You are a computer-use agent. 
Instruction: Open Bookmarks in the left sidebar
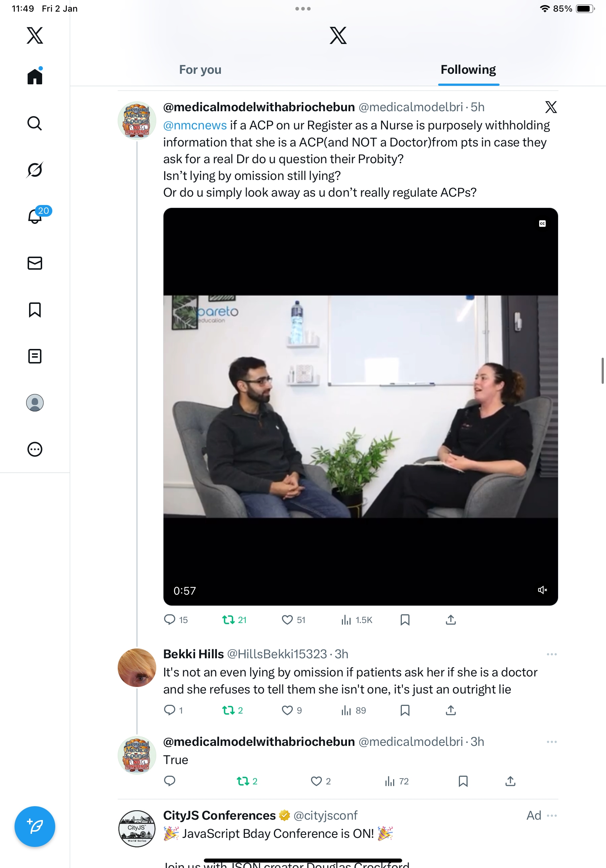tap(35, 310)
